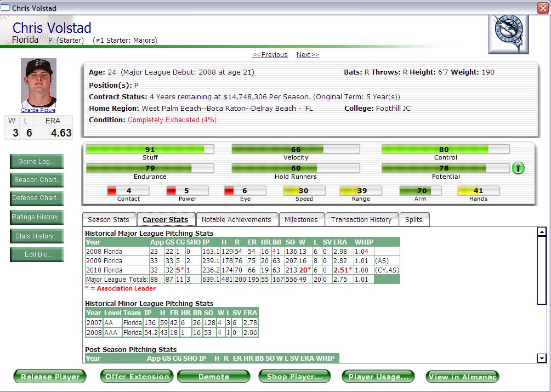Click the Control rating bar
Screen dimensions: 551x392
[446, 149]
